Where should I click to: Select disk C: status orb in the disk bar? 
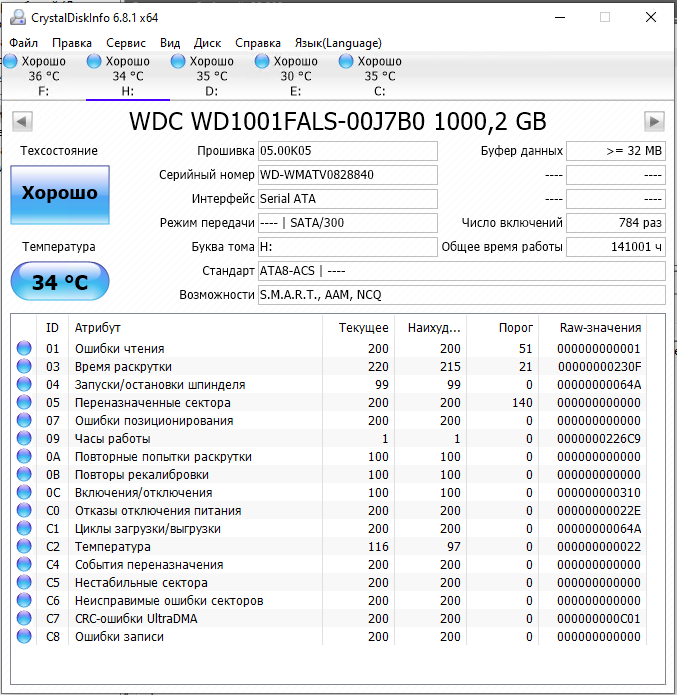[346, 61]
